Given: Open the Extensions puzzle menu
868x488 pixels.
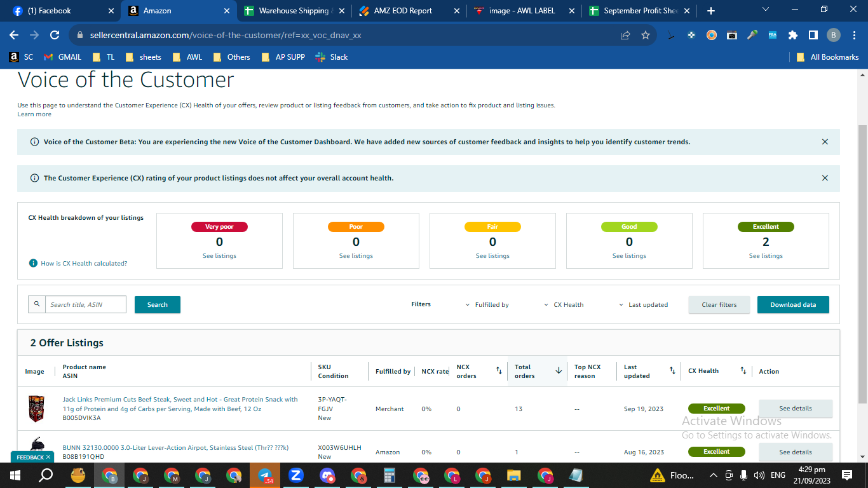Looking at the screenshot, I should (x=793, y=36).
